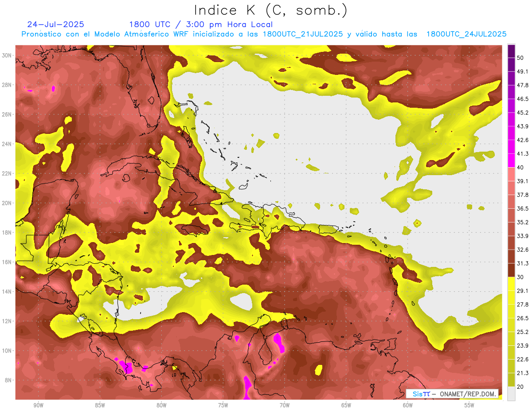Click color bar value "43.9"
This screenshot has width=532, height=411.
click(x=522, y=126)
